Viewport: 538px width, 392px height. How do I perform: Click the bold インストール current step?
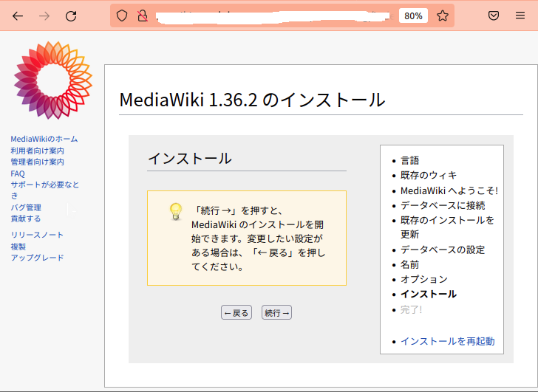(x=429, y=294)
